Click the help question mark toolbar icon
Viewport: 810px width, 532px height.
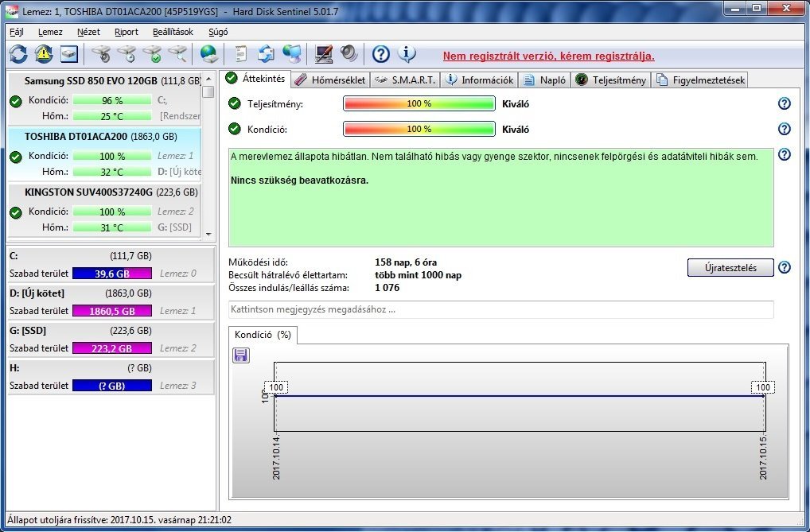pyautogui.click(x=380, y=54)
